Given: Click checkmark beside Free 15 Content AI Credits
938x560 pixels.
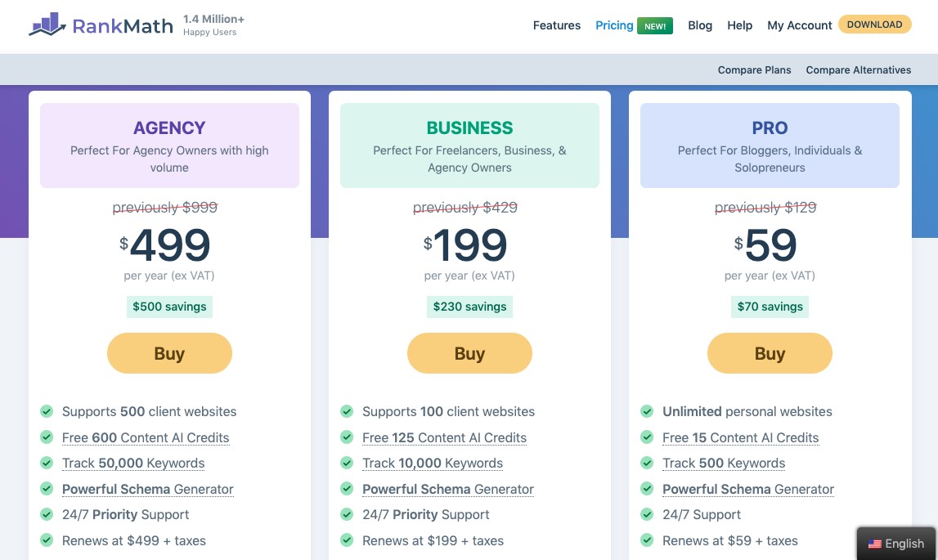Looking at the screenshot, I should [647, 437].
